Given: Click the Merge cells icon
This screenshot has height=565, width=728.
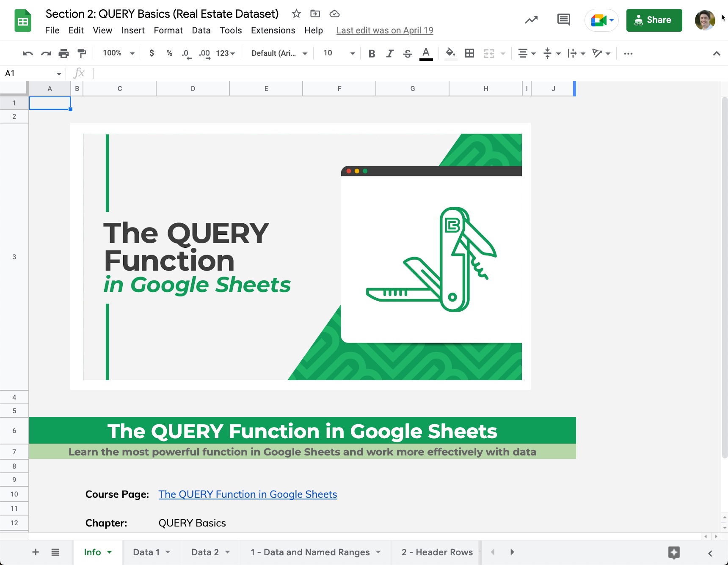Looking at the screenshot, I should 489,53.
